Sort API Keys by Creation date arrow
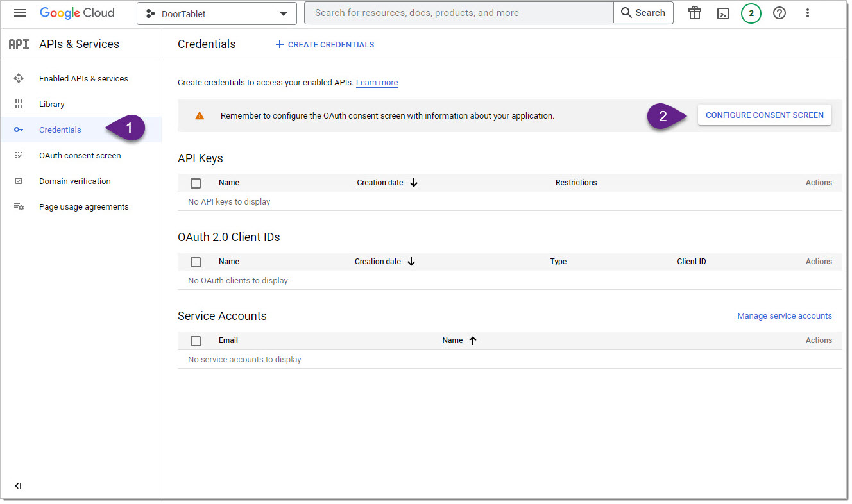The width and height of the screenshot is (852, 504). point(414,183)
